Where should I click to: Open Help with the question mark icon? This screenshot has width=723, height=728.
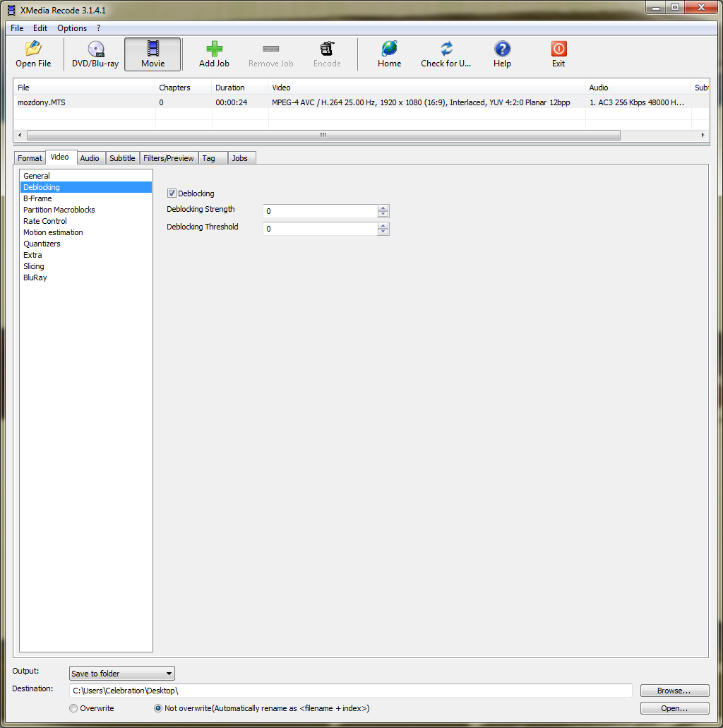coord(502,48)
